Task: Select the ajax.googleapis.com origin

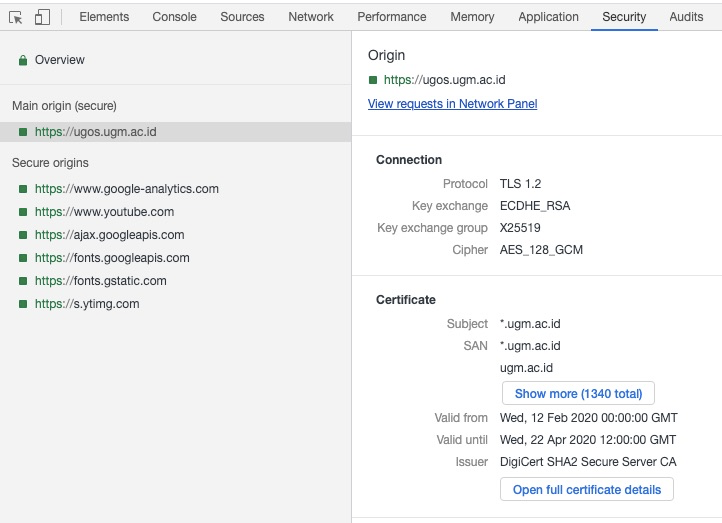Action: (109, 235)
